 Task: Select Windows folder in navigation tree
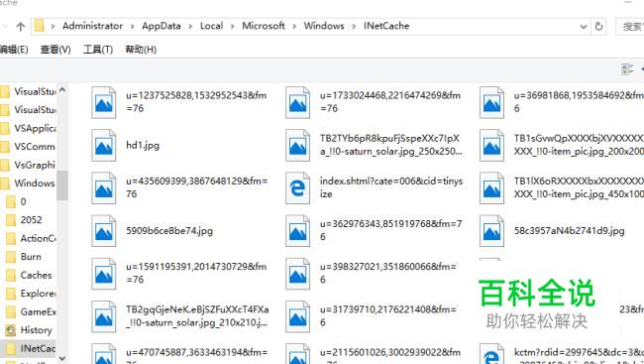coord(28,183)
